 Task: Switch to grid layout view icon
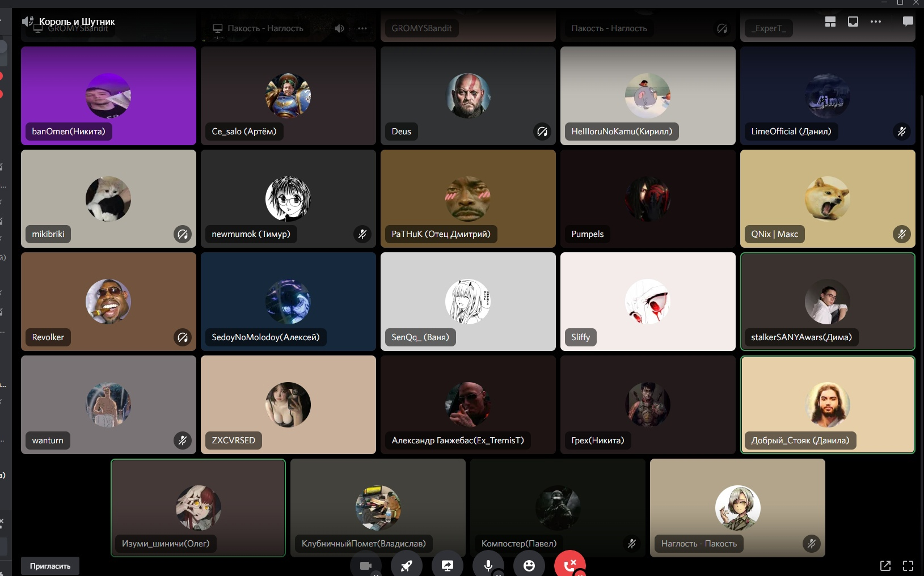[x=830, y=22]
